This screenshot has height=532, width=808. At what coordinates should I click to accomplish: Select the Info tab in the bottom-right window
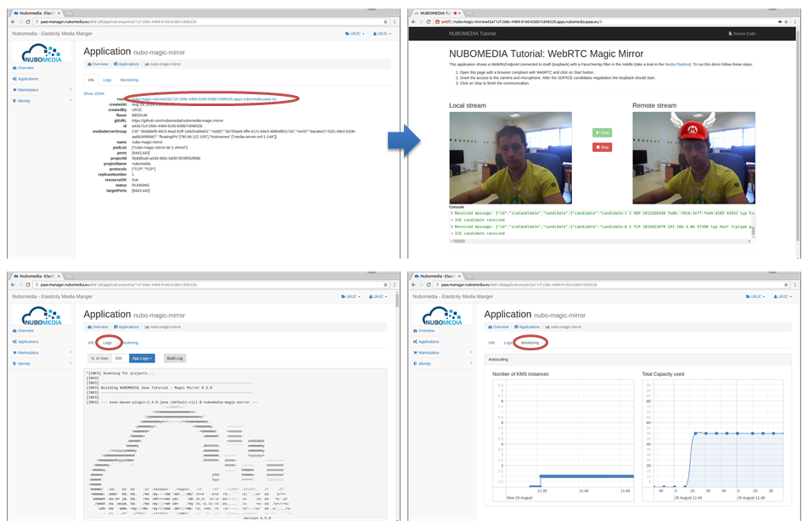pos(491,343)
